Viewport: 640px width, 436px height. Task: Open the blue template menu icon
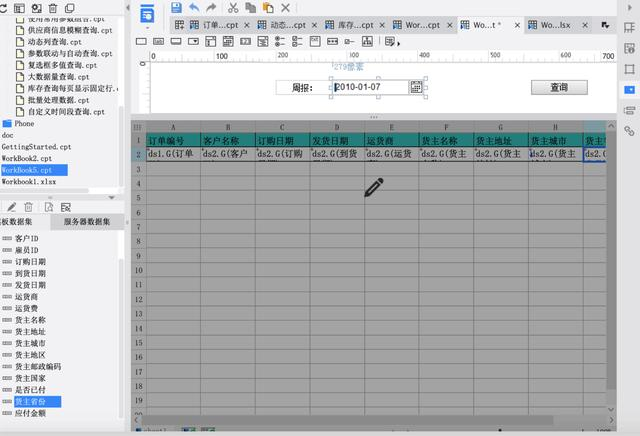(x=147, y=14)
